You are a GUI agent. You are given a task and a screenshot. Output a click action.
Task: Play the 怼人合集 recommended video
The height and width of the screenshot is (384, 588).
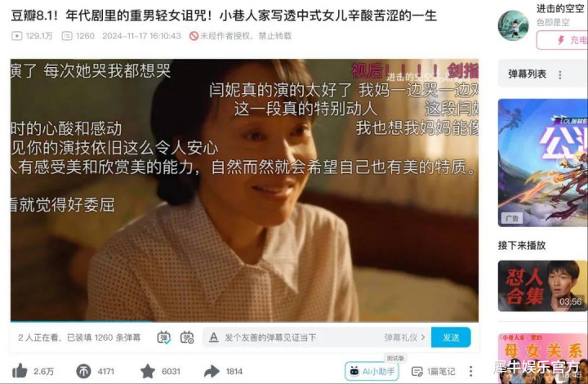point(542,286)
